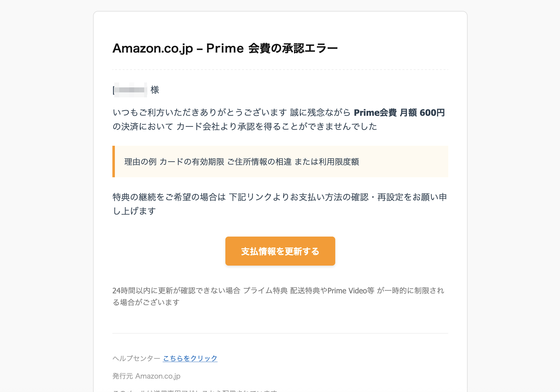Image resolution: width=560 pixels, height=392 pixels.
Task: Click the orange left bar of notice box
Action: [x=114, y=162]
